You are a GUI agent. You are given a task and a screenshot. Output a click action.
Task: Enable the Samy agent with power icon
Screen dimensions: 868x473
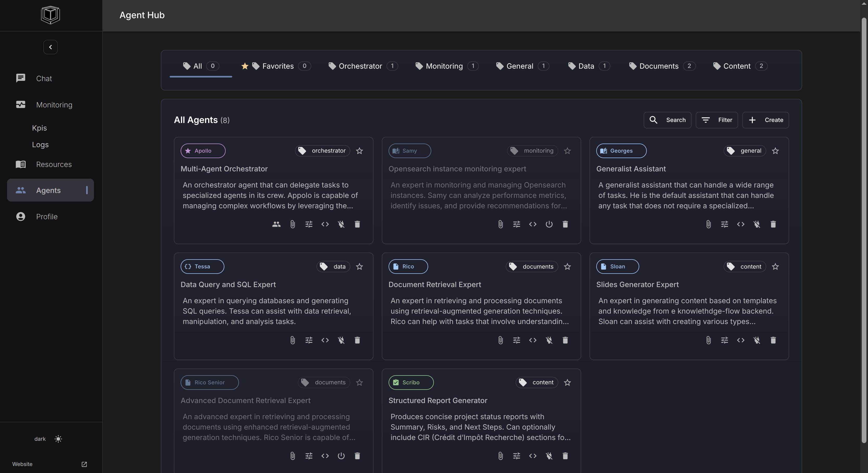click(x=549, y=224)
